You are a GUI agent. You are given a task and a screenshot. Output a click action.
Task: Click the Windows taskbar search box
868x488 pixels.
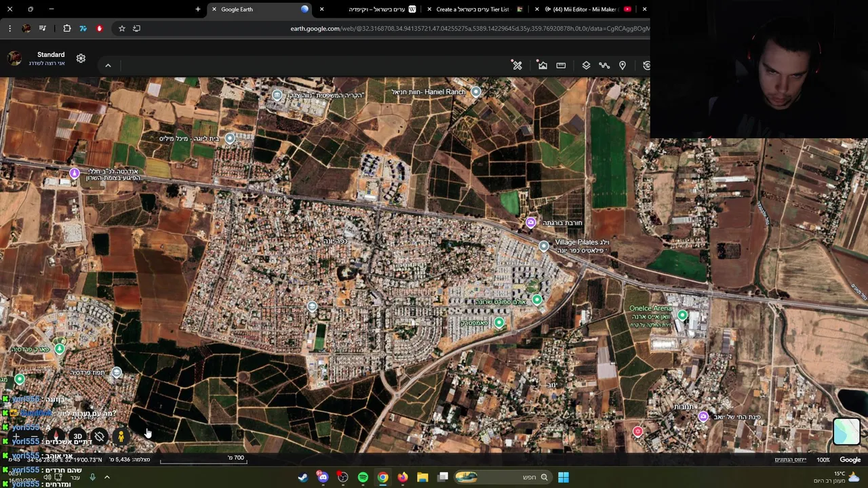[502, 477]
